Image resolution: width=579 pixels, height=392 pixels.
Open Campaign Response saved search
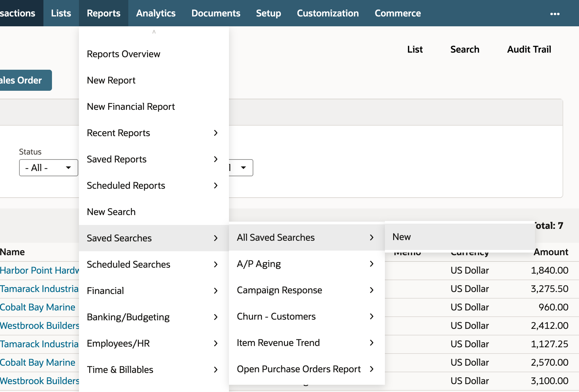[307, 290]
